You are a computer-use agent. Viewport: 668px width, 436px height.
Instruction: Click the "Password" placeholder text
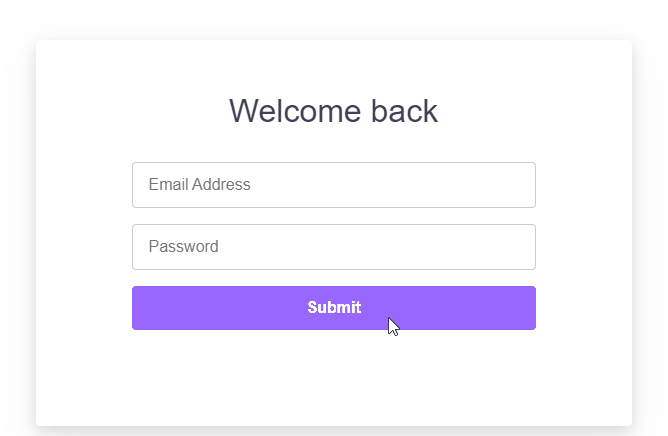[x=183, y=247]
